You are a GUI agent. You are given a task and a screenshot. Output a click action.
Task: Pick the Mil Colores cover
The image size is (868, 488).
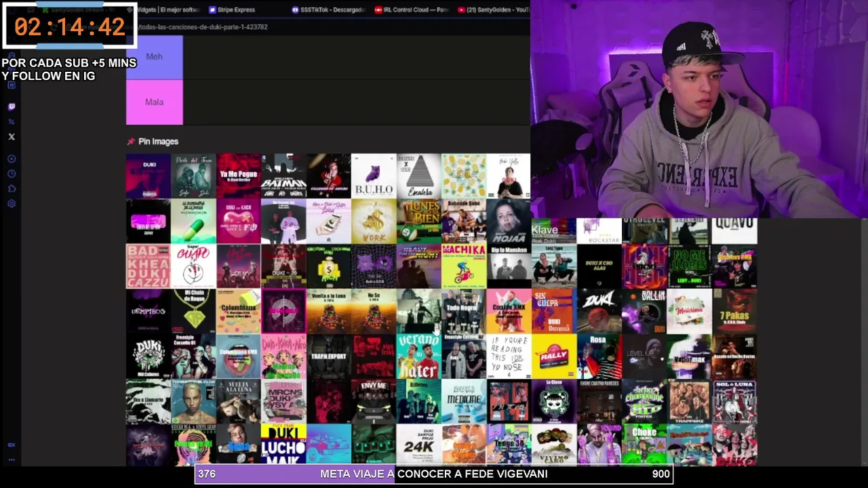click(x=148, y=357)
